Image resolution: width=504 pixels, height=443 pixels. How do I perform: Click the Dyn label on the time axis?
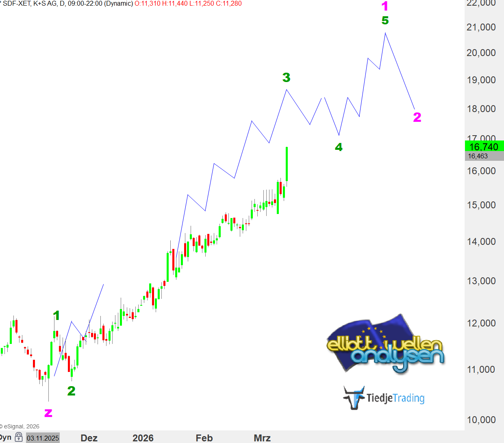tap(6, 437)
